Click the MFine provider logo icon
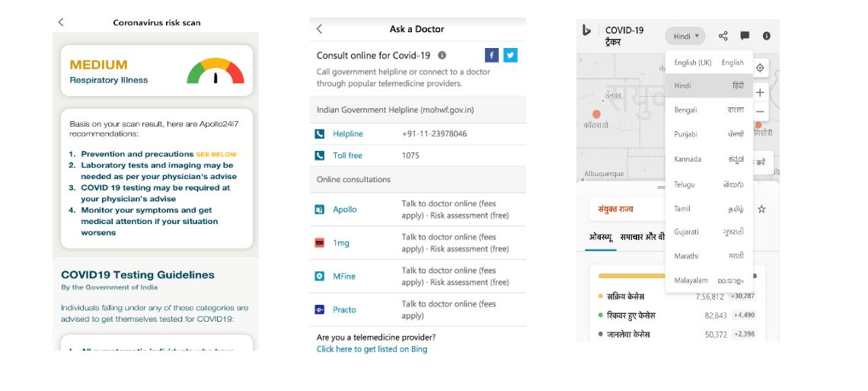This screenshot has width=868, height=391. click(320, 276)
